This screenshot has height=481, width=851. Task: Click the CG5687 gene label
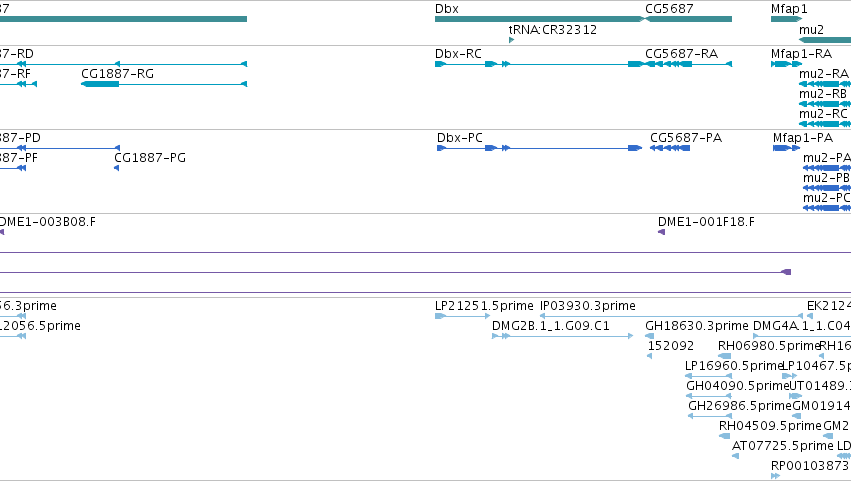click(669, 9)
